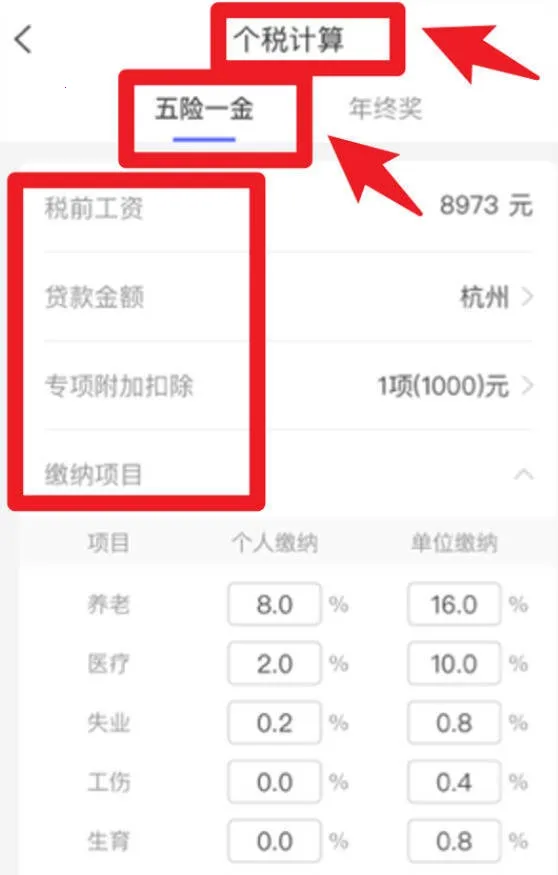Tap the 单位缴纳 column header

[454, 542]
